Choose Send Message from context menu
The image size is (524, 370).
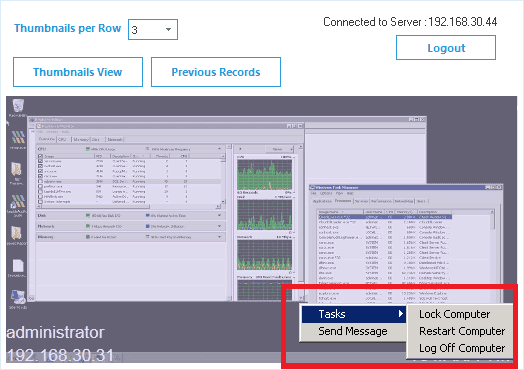(x=354, y=331)
